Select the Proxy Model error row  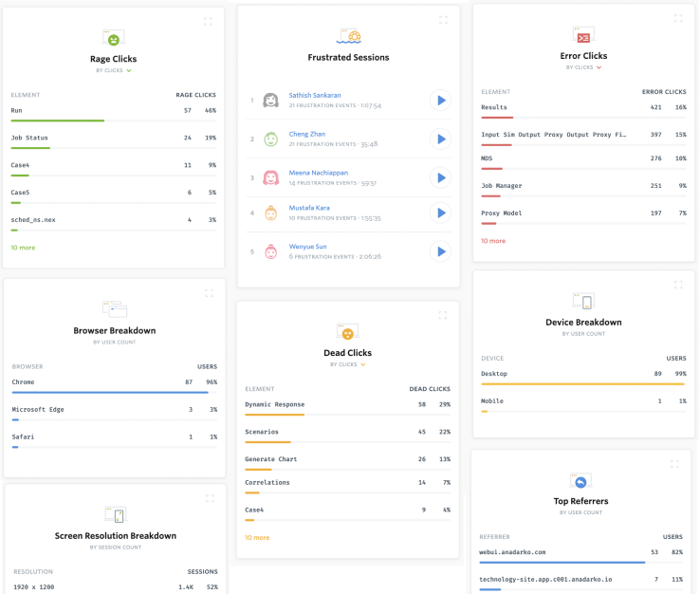coord(583,216)
